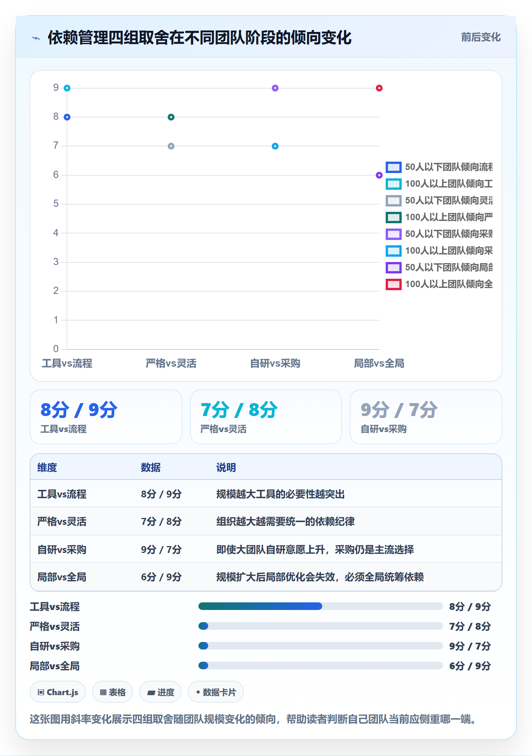Click the 前后变化 badge in the header
This screenshot has width=532, height=756.
tap(481, 37)
